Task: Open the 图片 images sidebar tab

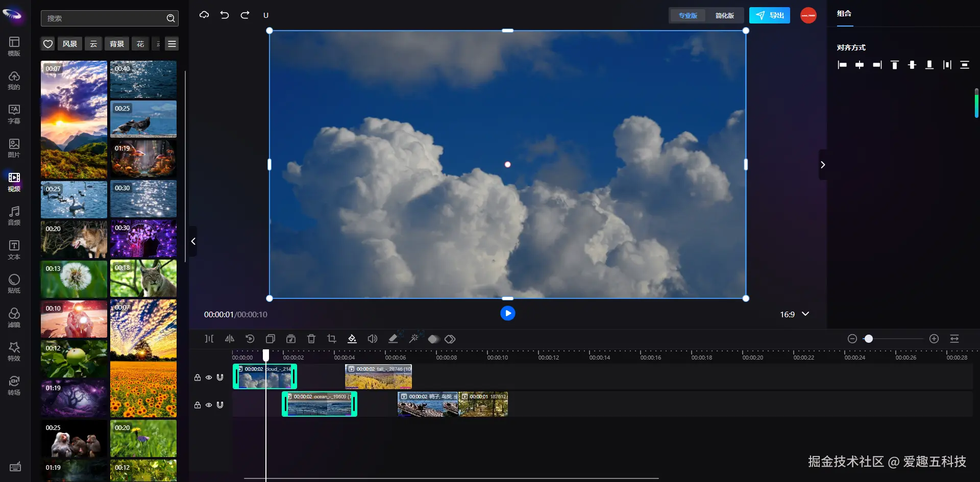Action: tap(14, 148)
